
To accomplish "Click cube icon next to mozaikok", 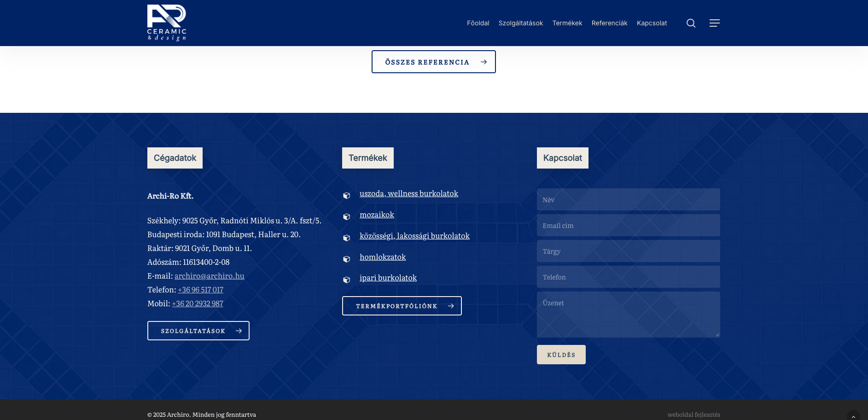I will (347, 217).
